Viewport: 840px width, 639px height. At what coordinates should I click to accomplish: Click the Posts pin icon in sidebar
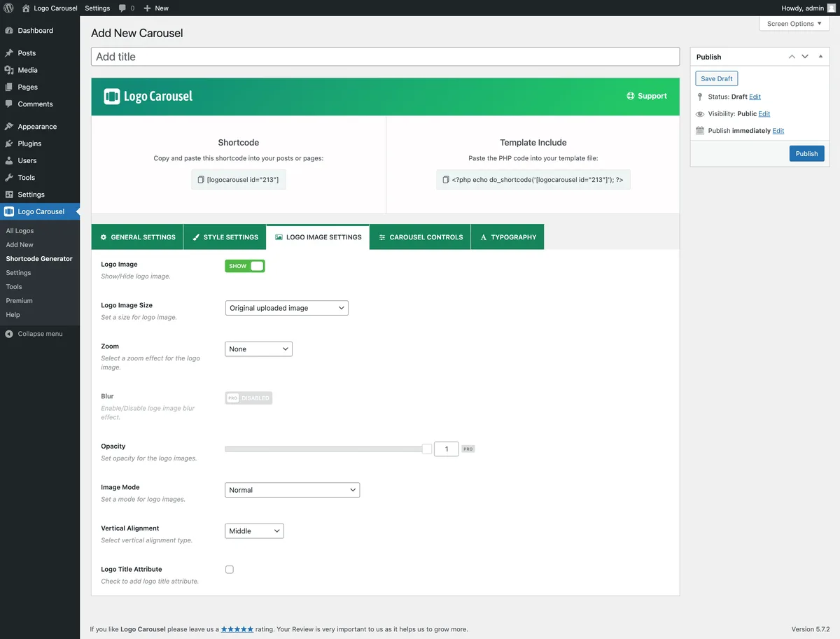point(9,53)
